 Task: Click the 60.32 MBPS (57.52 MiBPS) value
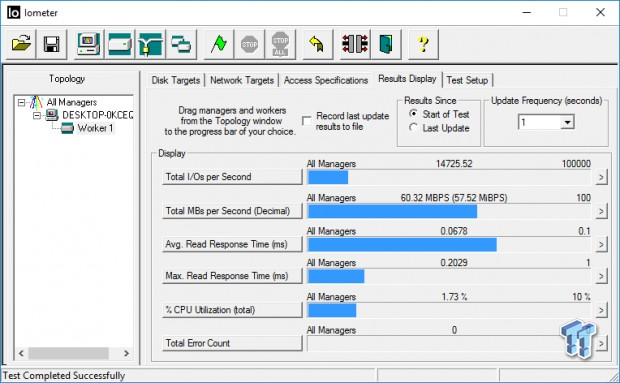454,198
